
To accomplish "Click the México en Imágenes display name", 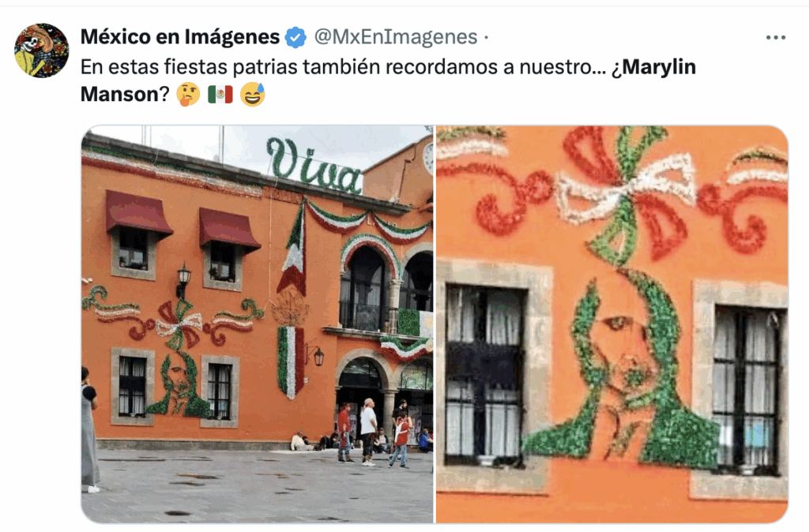I will (x=180, y=37).
